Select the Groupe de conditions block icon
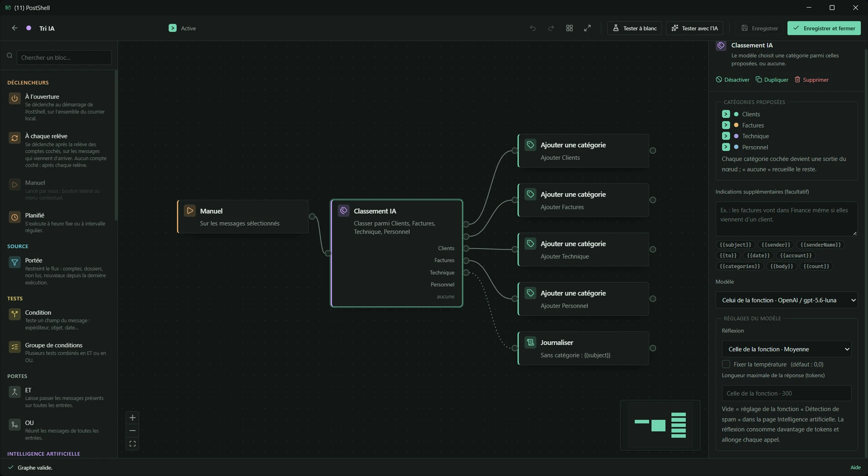This screenshot has height=476, width=868. point(14,347)
